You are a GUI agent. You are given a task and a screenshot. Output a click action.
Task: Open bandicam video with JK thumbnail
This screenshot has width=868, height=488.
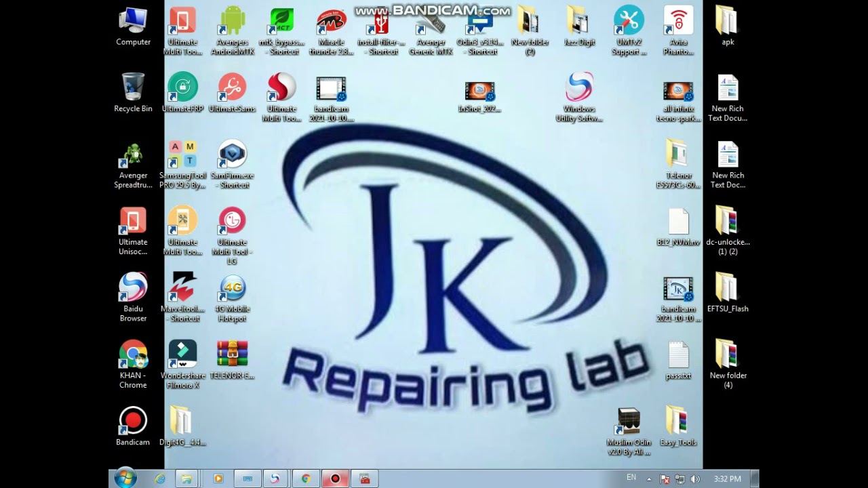click(x=678, y=299)
